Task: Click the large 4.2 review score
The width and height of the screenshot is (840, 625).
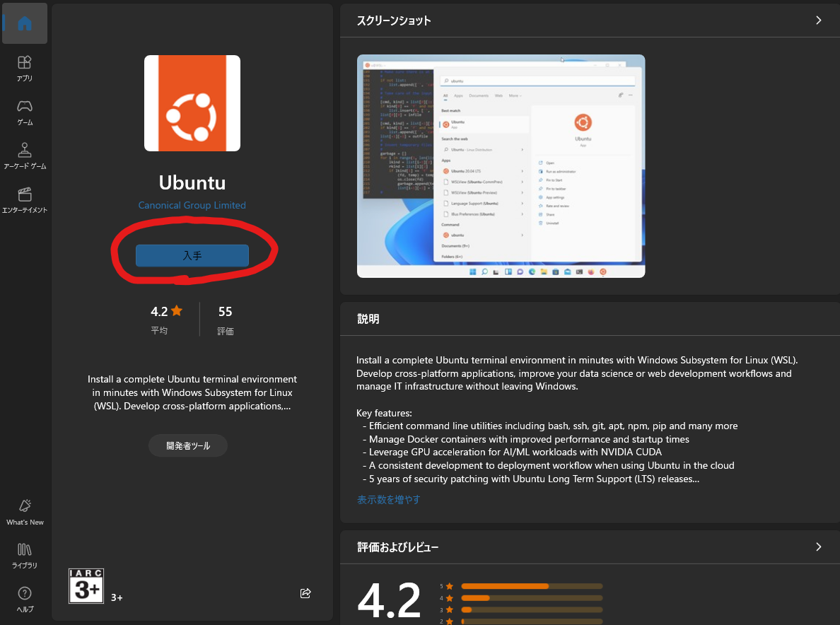Action: tap(390, 601)
